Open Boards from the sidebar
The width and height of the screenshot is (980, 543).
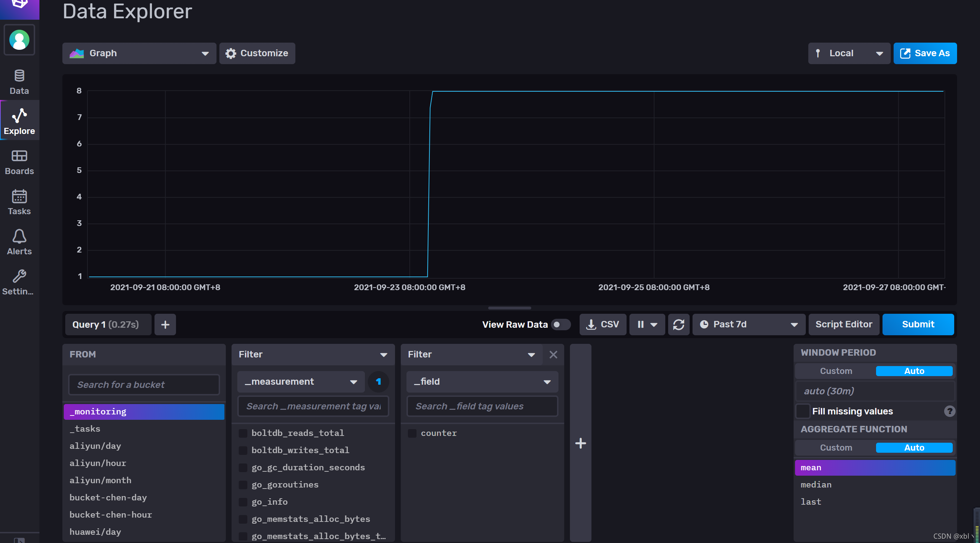[x=19, y=162]
